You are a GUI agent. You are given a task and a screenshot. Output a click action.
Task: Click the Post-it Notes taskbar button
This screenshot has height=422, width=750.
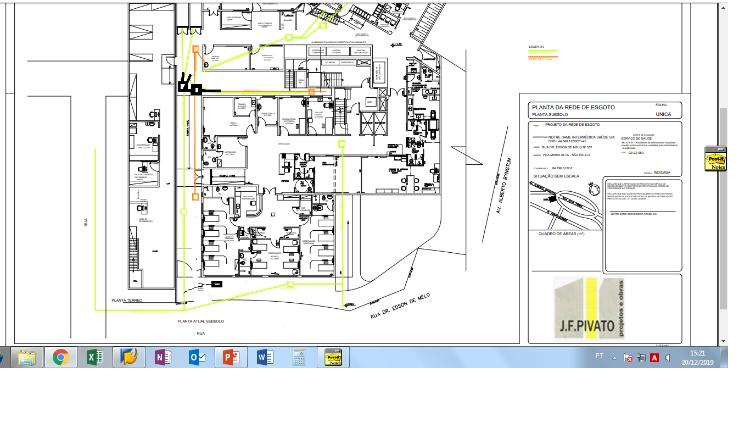pos(334,357)
